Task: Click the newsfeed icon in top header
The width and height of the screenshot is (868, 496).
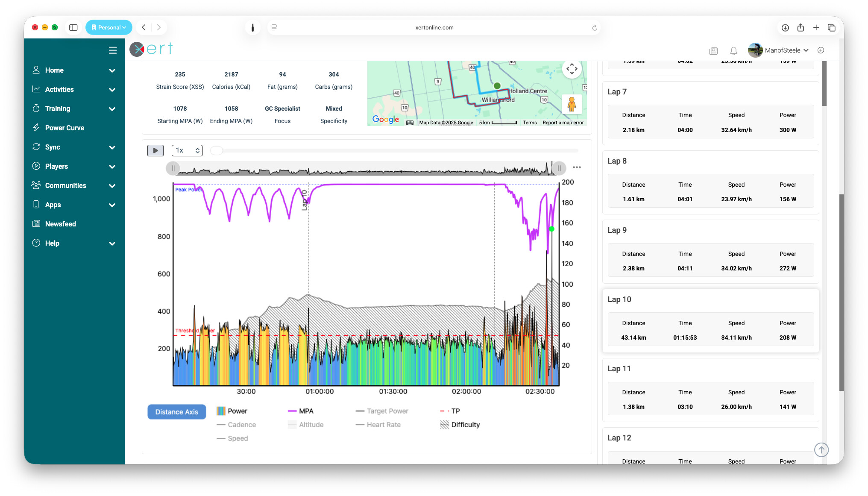Action: [713, 51]
